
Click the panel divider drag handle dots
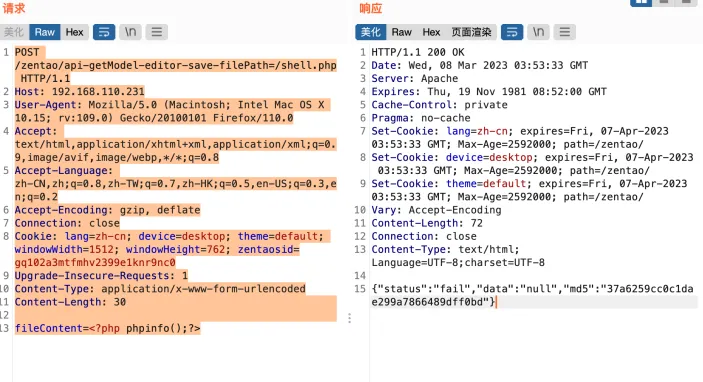[x=349, y=318]
